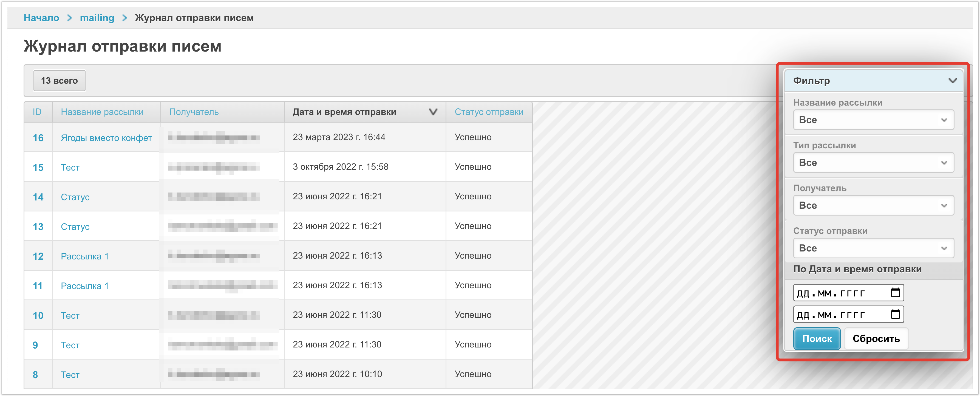This screenshot has width=980, height=396.
Task: Open Название рассылки filter dropdown
Action: click(x=873, y=120)
